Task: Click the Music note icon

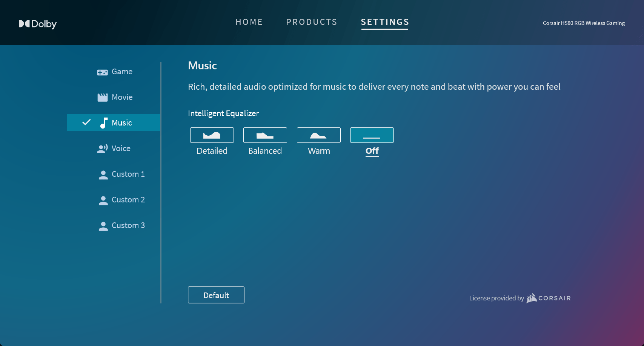Action: [x=103, y=123]
